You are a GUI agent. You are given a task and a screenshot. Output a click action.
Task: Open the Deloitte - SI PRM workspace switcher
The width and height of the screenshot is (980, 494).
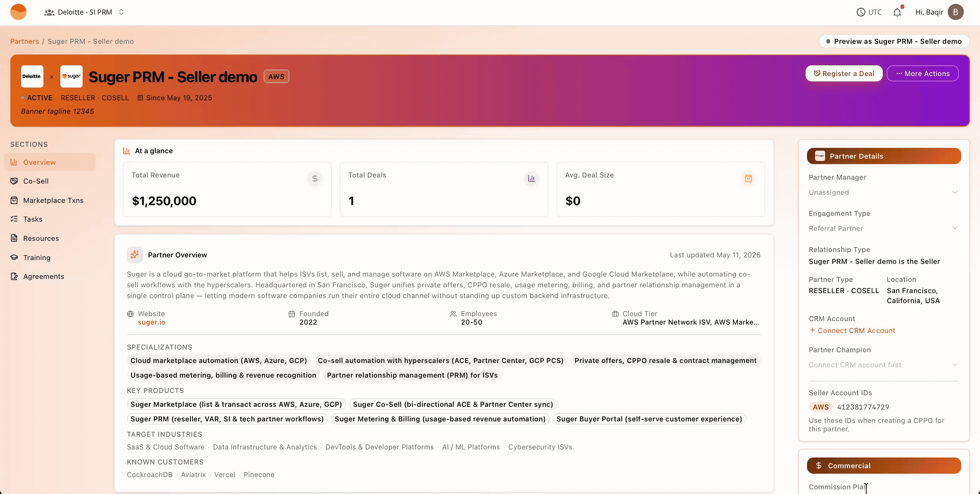(84, 12)
